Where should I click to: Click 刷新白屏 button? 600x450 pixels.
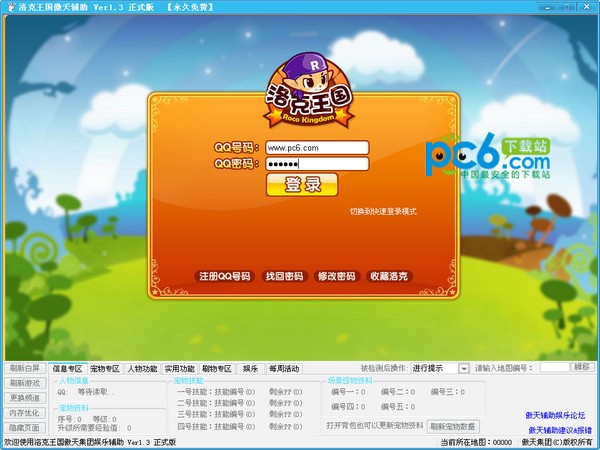coord(25,368)
